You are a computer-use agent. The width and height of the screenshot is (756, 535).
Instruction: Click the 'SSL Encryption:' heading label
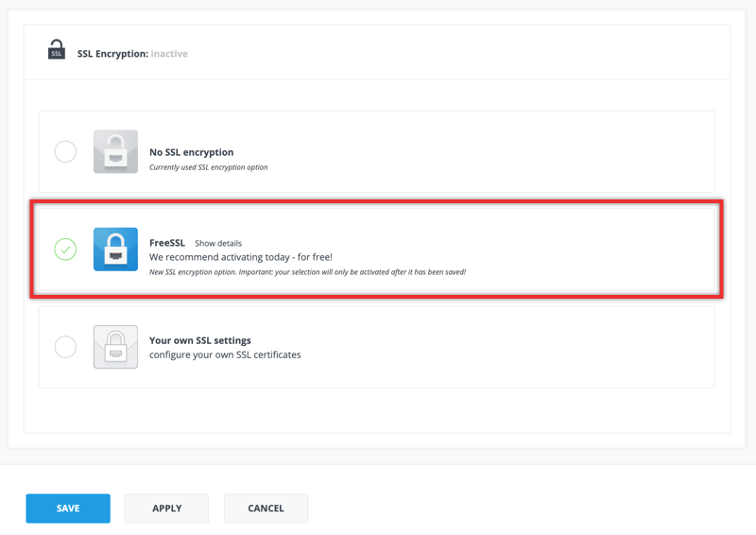(112, 54)
